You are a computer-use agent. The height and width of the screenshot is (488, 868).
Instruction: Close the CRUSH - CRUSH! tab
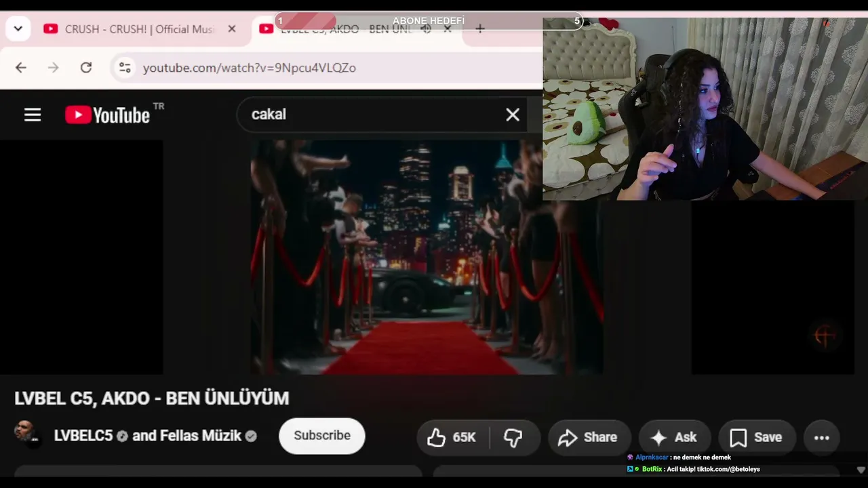(232, 29)
